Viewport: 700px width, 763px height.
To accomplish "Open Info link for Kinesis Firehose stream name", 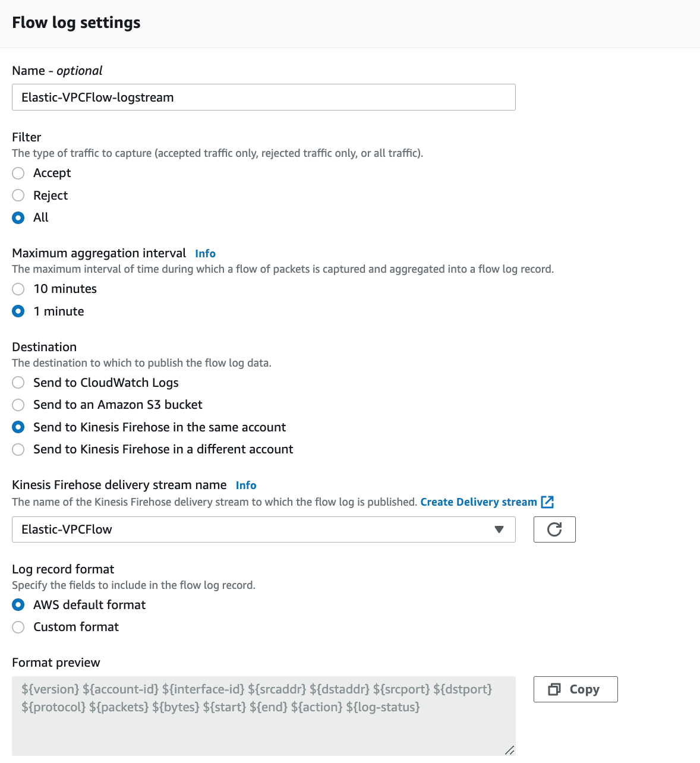I will click(246, 485).
